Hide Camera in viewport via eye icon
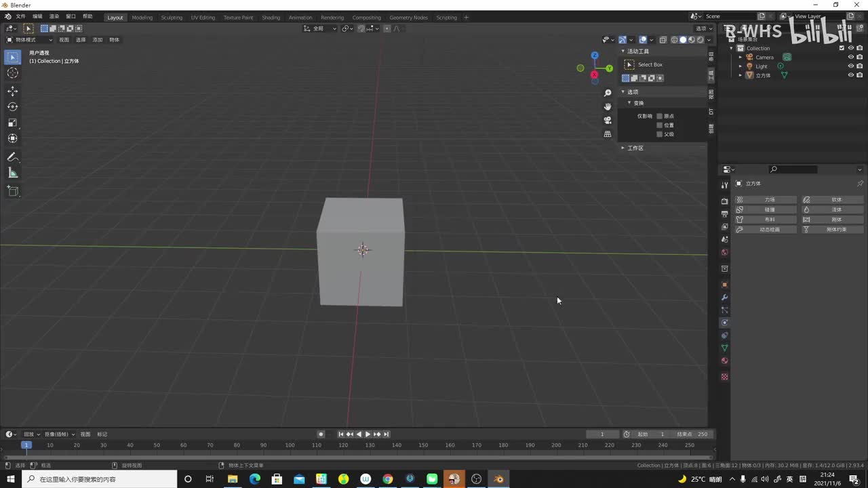Screen dimensions: 868x488 [x=851, y=57]
